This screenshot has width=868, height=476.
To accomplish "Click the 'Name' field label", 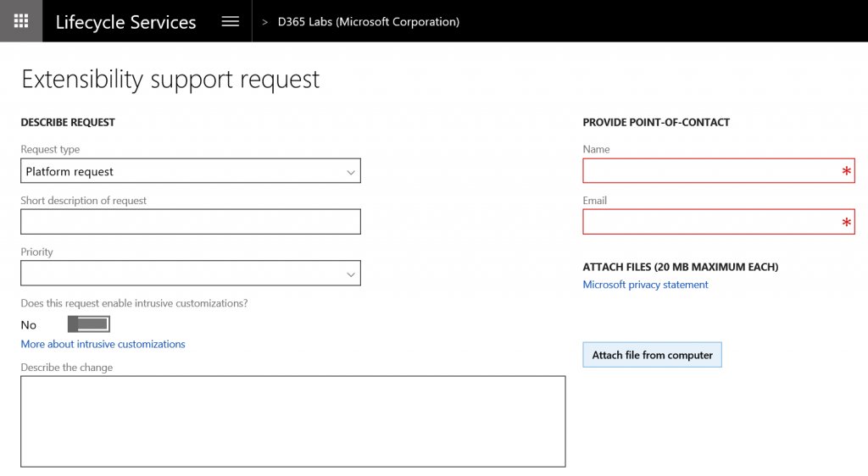I will click(x=596, y=149).
